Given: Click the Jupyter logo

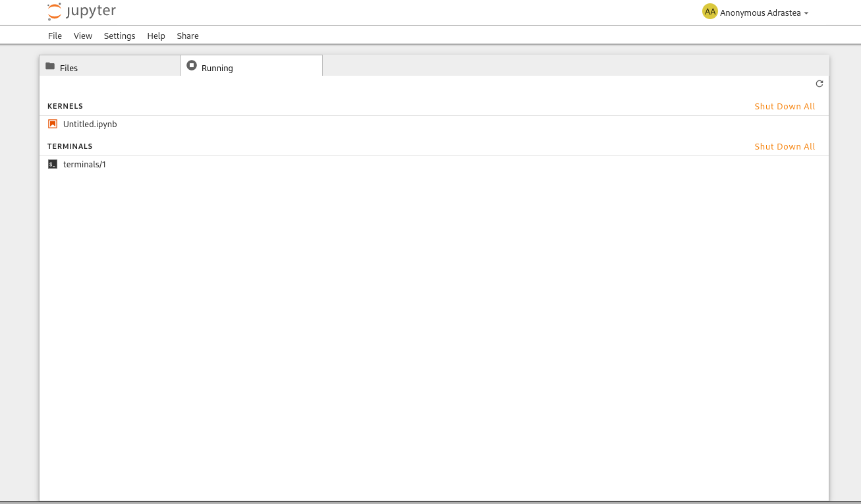Looking at the screenshot, I should coord(82,12).
